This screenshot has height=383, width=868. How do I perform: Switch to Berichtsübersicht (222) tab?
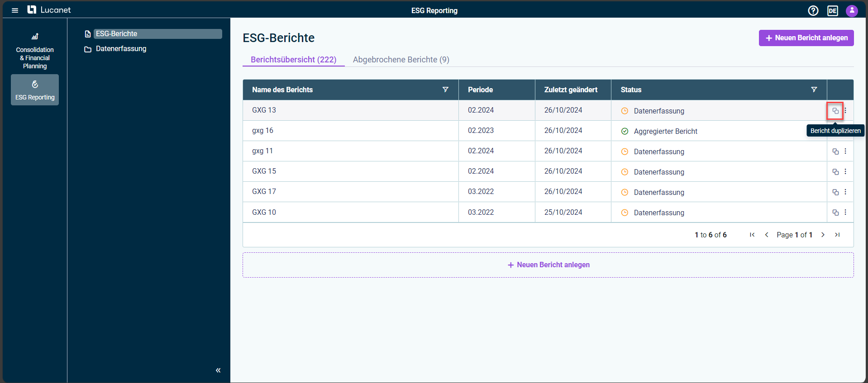pyautogui.click(x=294, y=60)
